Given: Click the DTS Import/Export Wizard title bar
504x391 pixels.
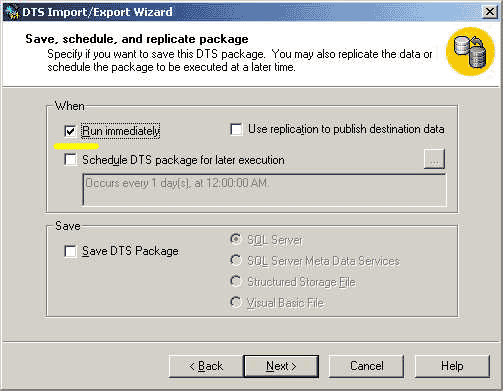Looking at the screenshot, I should (252, 12).
